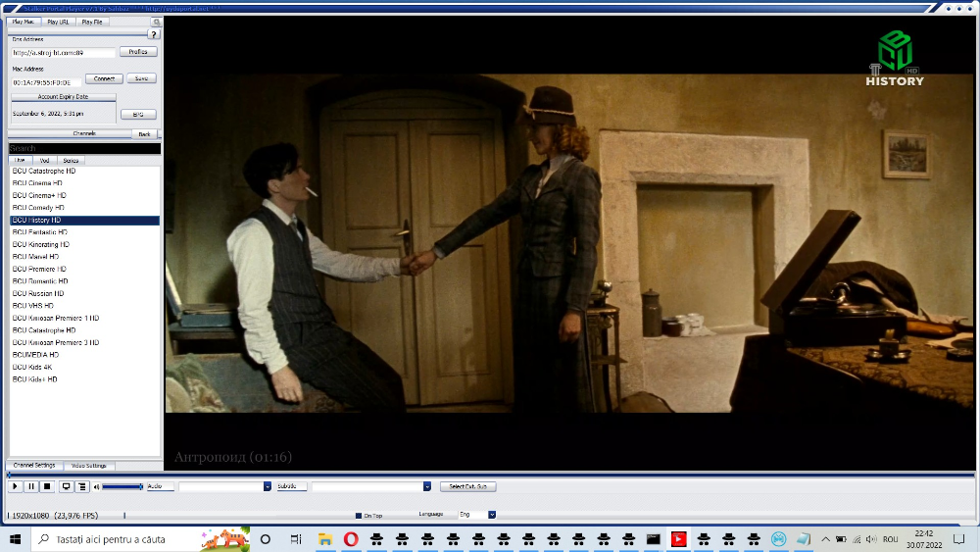Open File Explorer from the taskbar
Screen dimensions: 980x552
click(x=325, y=539)
